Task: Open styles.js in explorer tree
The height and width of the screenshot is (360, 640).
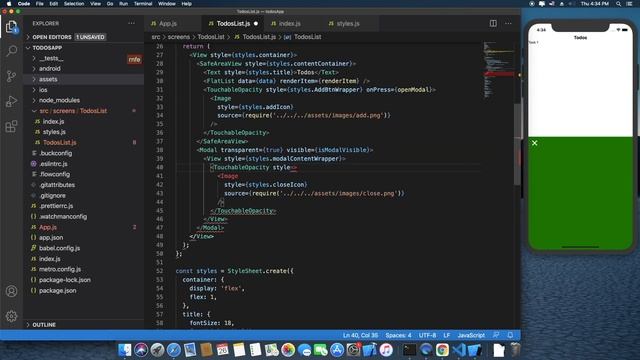Action: (x=83, y=132)
